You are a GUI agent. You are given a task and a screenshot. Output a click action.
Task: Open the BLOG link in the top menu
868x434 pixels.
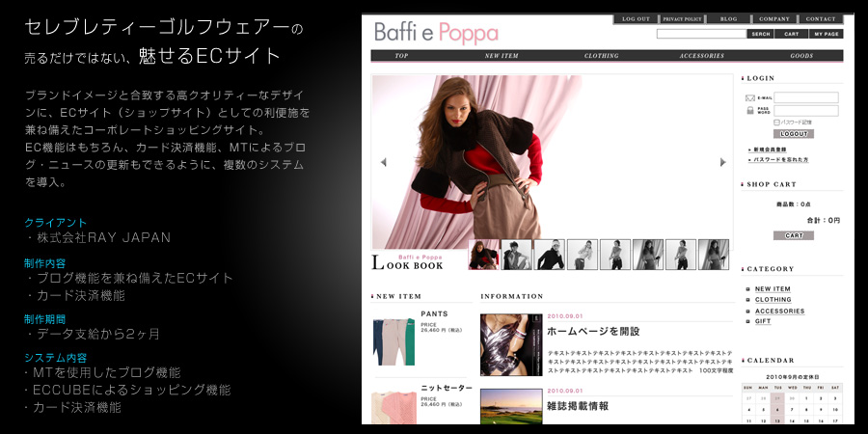pos(728,19)
